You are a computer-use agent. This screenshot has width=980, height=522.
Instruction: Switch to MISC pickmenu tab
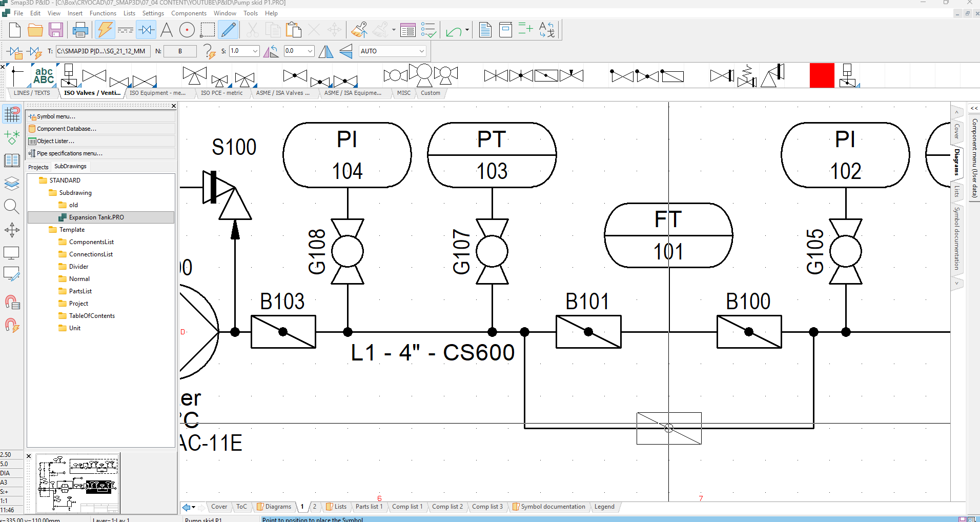tap(403, 93)
